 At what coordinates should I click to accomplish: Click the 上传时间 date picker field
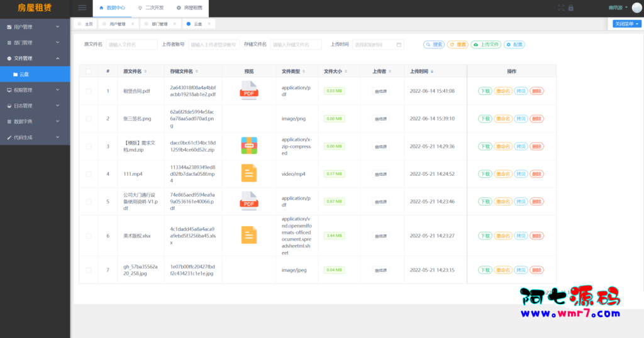coord(378,45)
